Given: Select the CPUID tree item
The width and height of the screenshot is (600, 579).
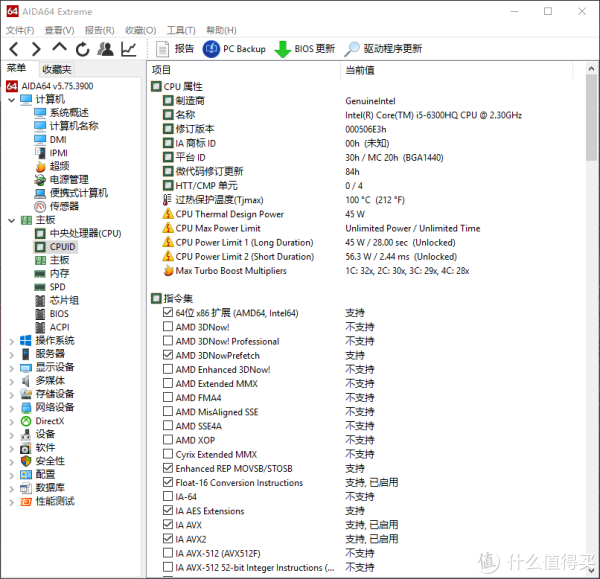Looking at the screenshot, I should 62,247.
